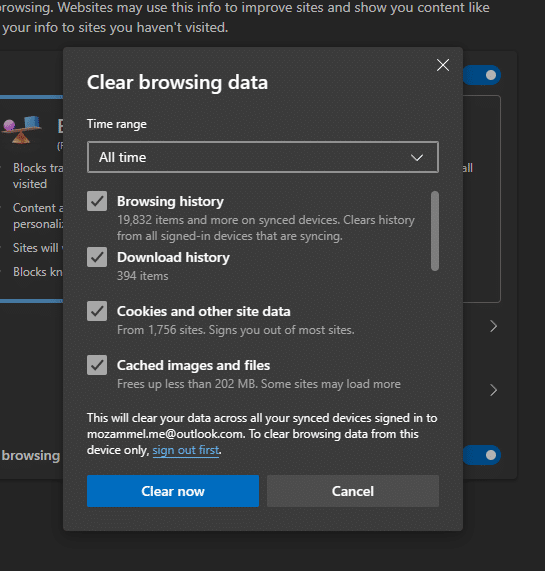Select the Cookies and other site data label
545x571 pixels.
coord(204,311)
